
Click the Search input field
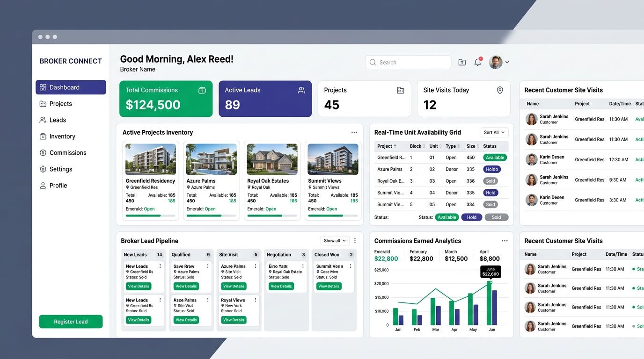pos(408,62)
